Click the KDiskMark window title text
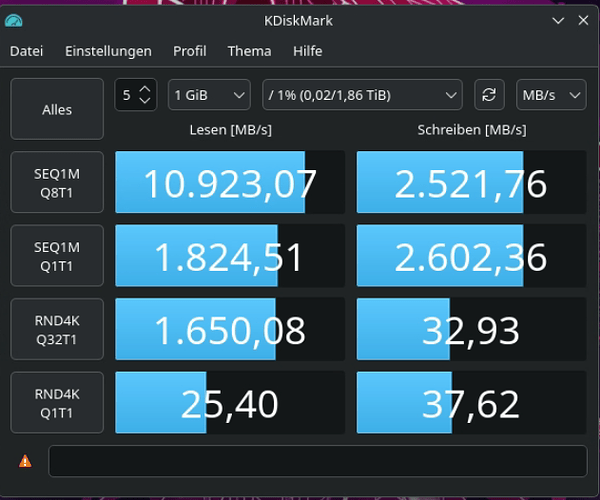The height and width of the screenshot is (500, 600). point(298,21)
